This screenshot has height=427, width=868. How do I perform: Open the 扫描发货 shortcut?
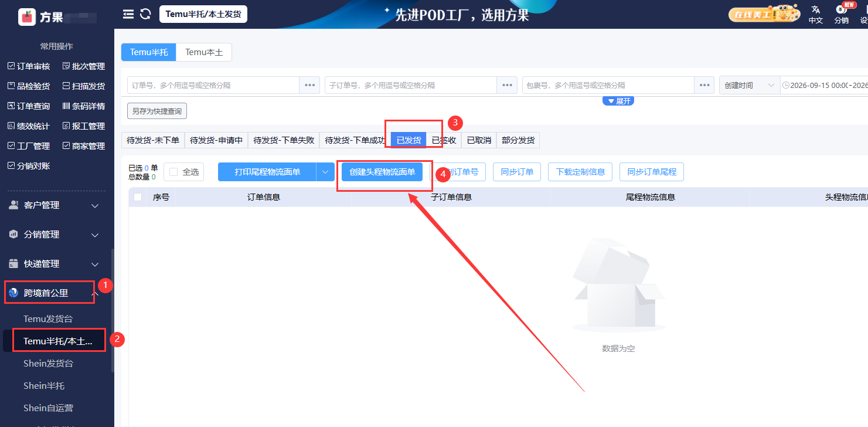click(84, 86)
